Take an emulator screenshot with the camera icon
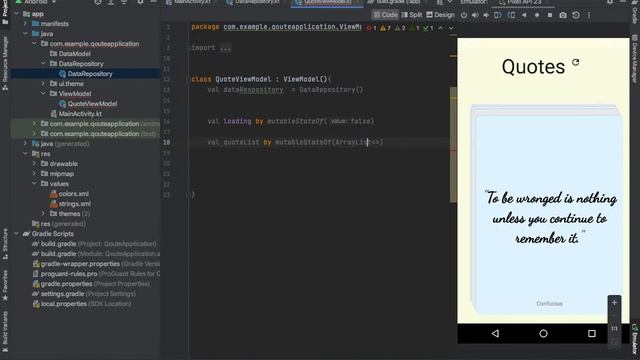Viewport: 640px width, 360px height. pyautogui.click(x=563, y=15)
